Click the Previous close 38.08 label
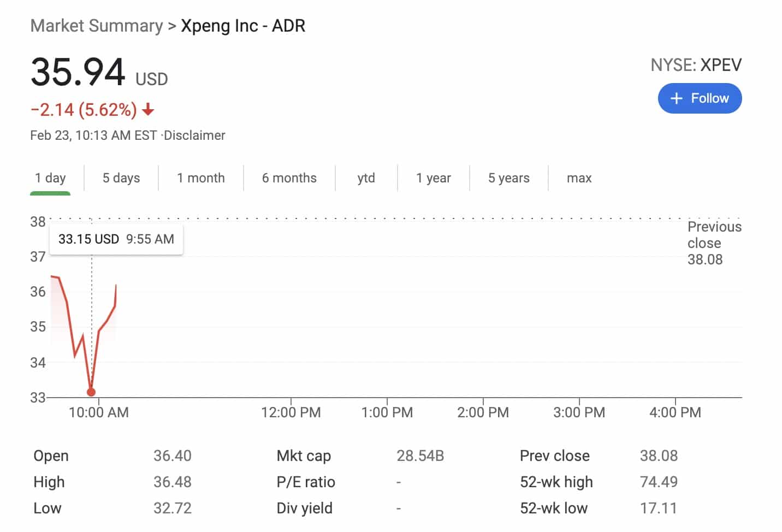 point(714,243)
